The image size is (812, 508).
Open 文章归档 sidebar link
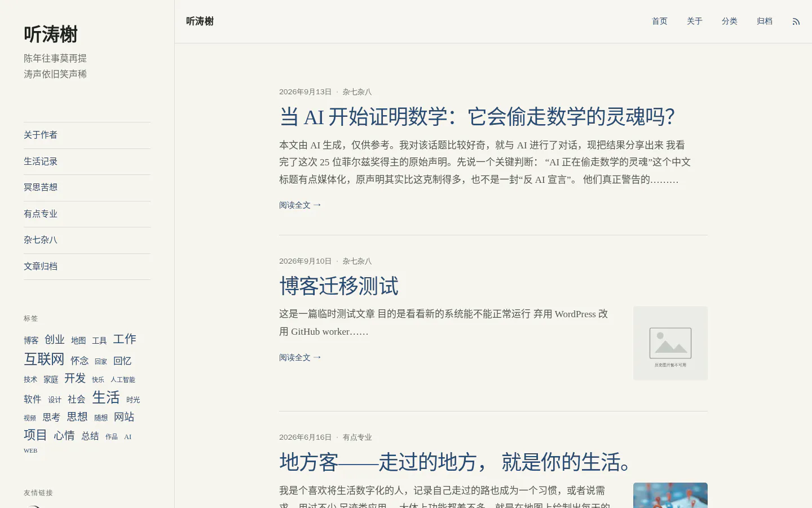click(x=87, y=266)
